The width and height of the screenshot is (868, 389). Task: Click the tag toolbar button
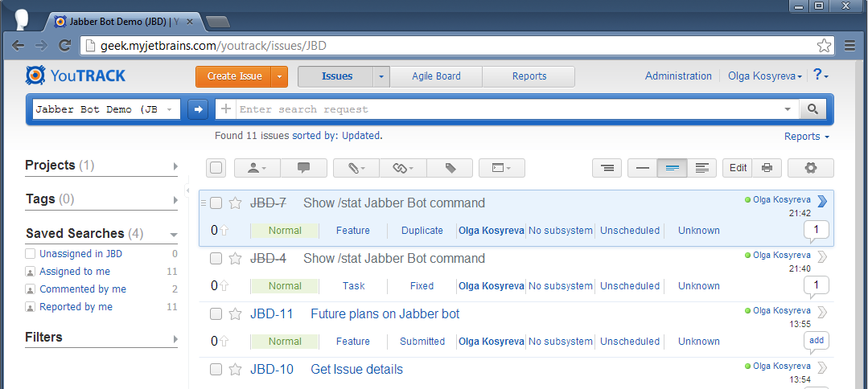(x=450, y=168)
